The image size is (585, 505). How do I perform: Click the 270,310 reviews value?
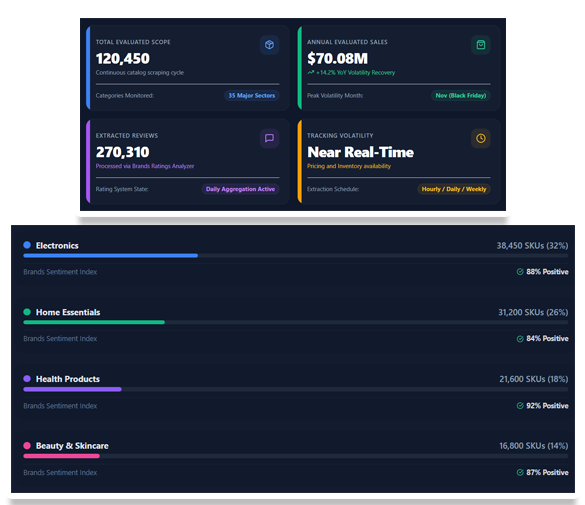pos(123,152)
